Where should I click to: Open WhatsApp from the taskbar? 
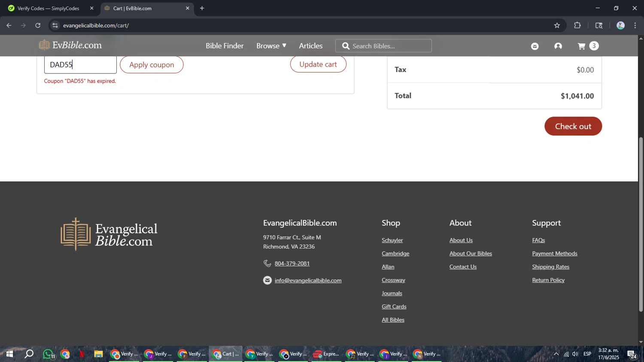click(x=49, y=354)
